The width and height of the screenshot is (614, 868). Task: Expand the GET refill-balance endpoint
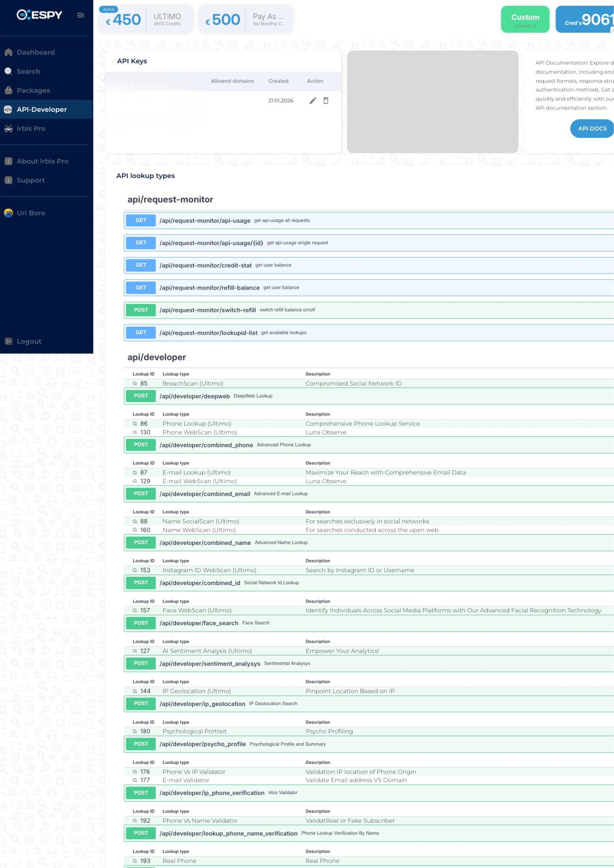pyautogui.click(x=369, y=288)
